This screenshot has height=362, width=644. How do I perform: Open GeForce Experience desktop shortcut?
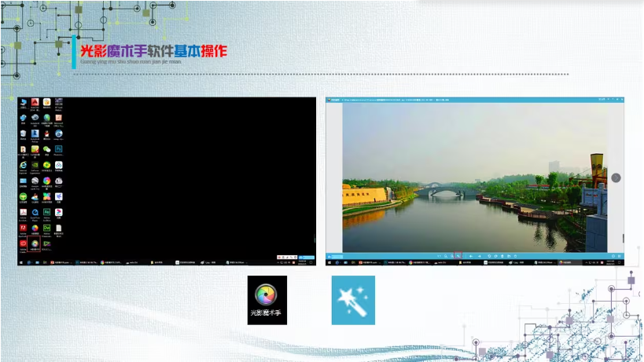(x=35, y=166)
